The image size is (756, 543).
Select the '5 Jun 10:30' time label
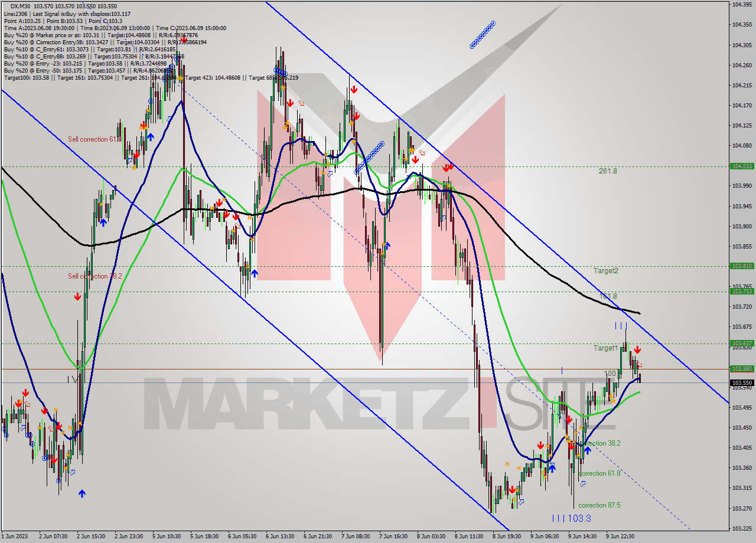[x=167, y=537]
